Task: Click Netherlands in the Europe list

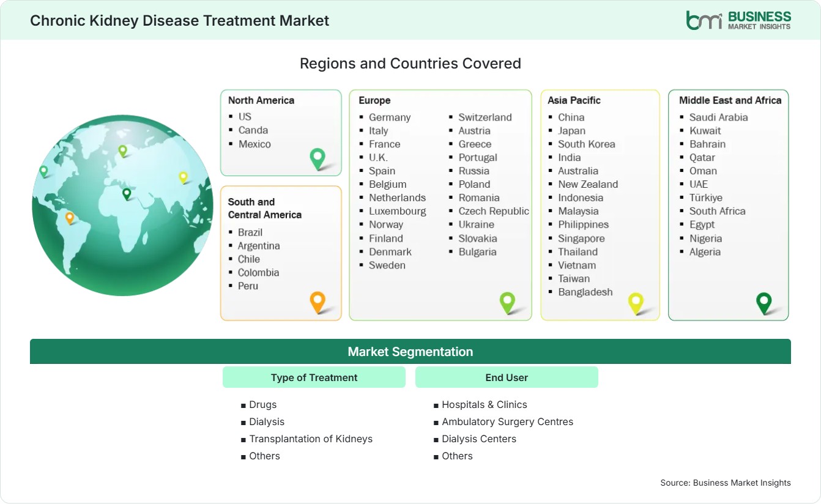Action: point(397,198)
